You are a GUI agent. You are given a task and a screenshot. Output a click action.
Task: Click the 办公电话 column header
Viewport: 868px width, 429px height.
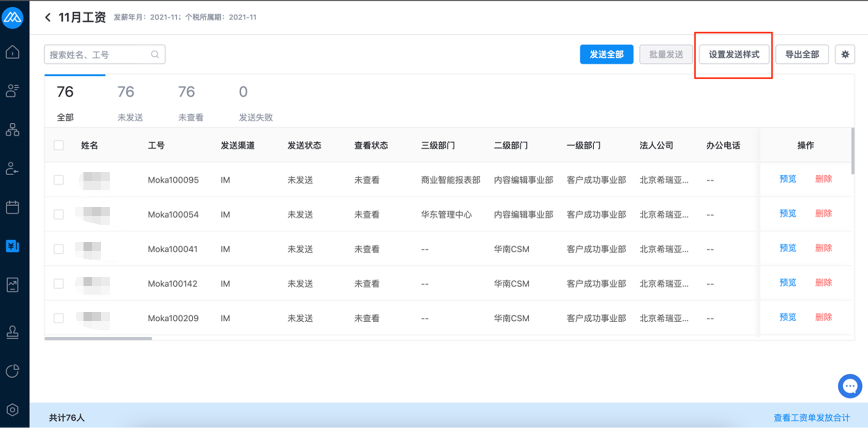click(723, 146)
